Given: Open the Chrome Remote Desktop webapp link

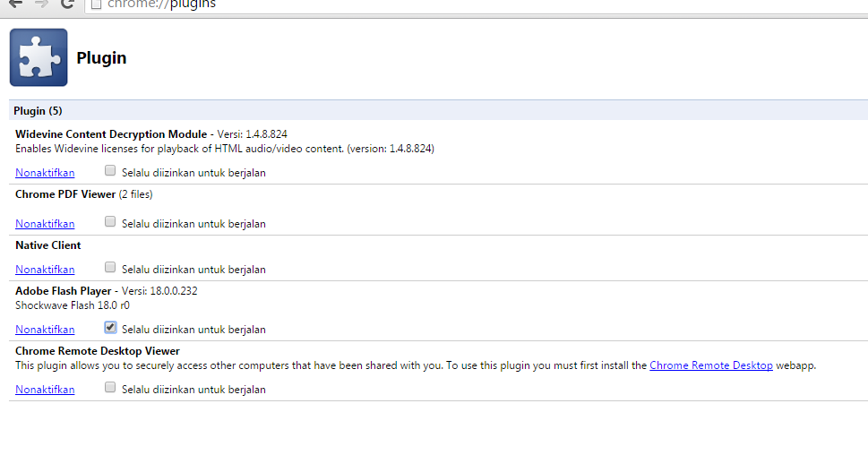Looking at the screenshot, I should [710, 365].
